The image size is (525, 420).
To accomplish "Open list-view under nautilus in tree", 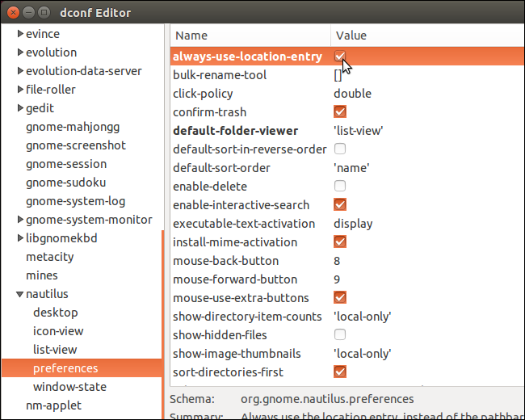I will [x=55, y=350].
